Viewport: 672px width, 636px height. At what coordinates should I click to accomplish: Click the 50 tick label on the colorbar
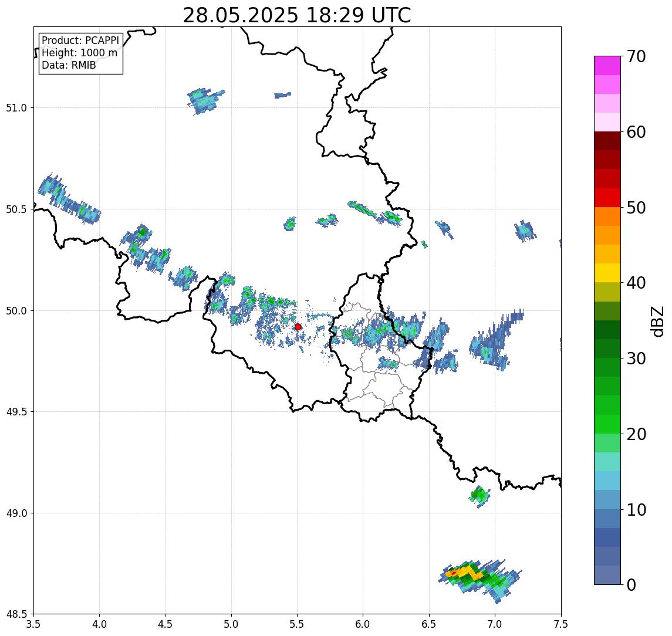pyautogui.click(x=636, y=208)
